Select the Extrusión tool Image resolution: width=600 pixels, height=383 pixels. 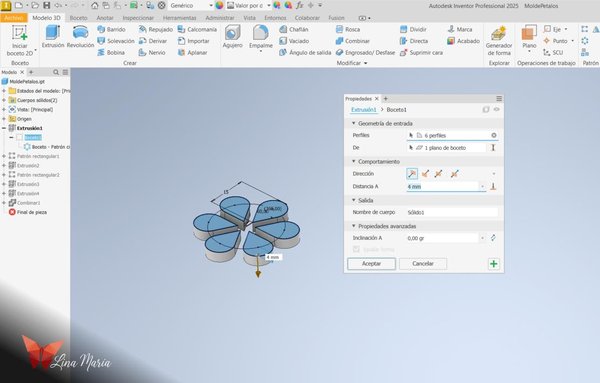53,37
